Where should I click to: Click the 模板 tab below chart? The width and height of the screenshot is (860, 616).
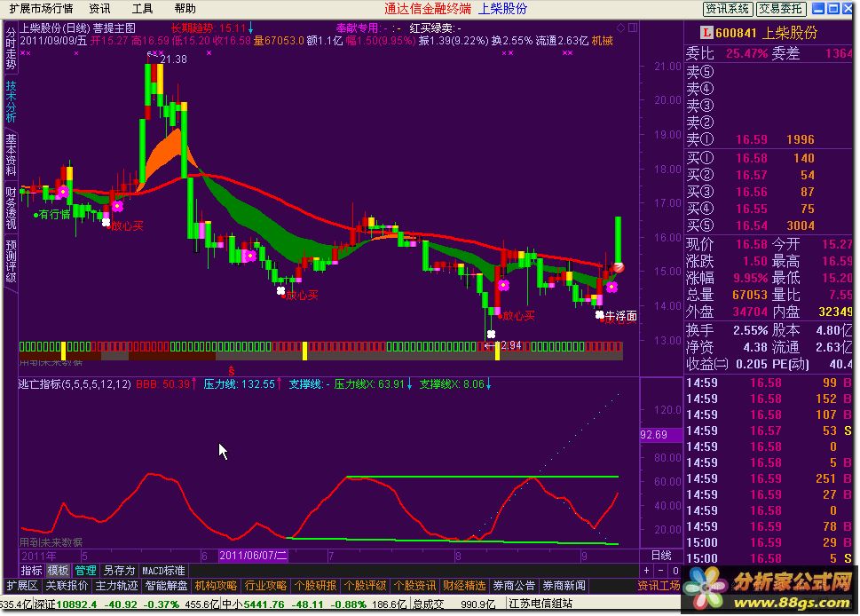tap(58, 571)
